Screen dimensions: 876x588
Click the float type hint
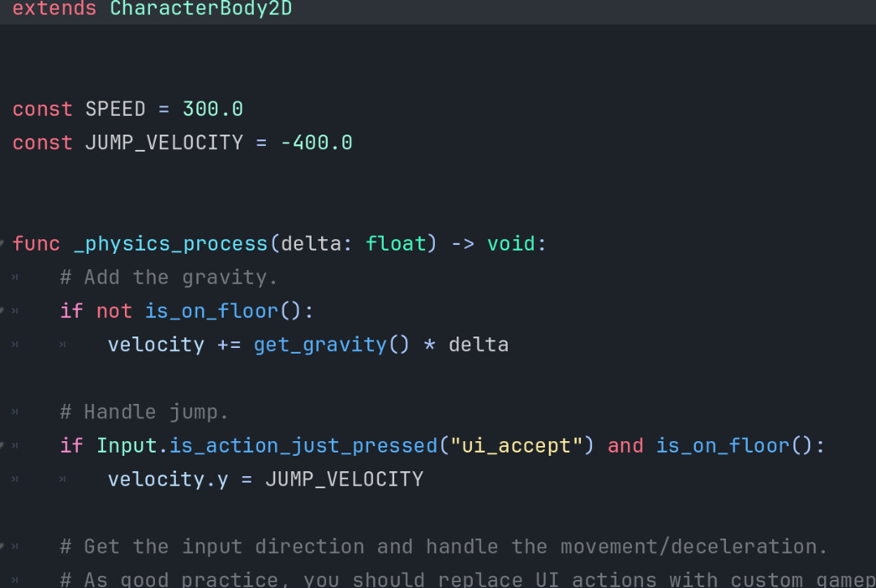coord(396,243)
